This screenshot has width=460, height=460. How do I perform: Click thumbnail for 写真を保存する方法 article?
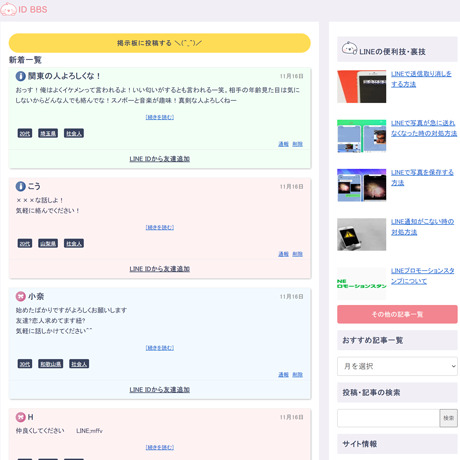pyautogui.click(x=362, y=185)
